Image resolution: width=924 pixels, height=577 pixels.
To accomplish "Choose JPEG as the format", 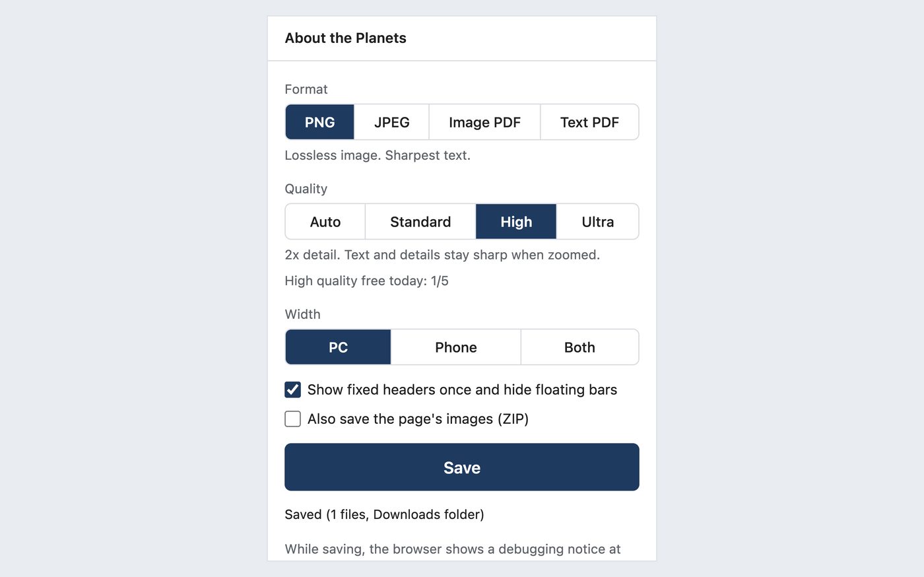I will pyautogui.click(x=391, y=122).
